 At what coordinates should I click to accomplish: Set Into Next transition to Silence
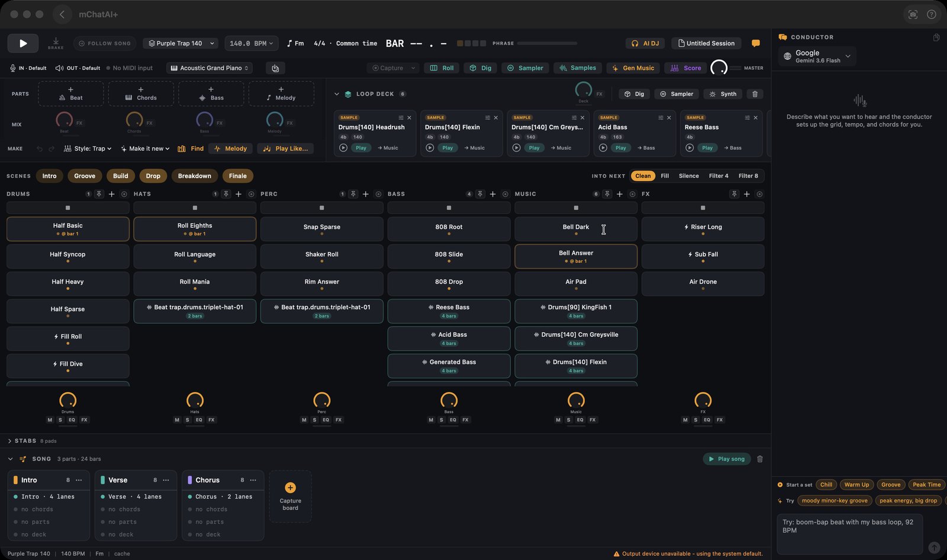click(689, 176)
